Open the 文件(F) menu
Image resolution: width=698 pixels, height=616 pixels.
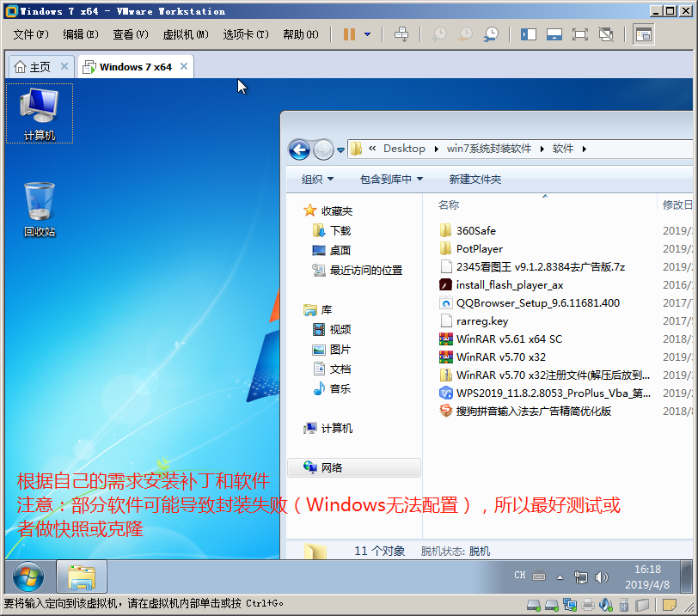tap(30, 34)
